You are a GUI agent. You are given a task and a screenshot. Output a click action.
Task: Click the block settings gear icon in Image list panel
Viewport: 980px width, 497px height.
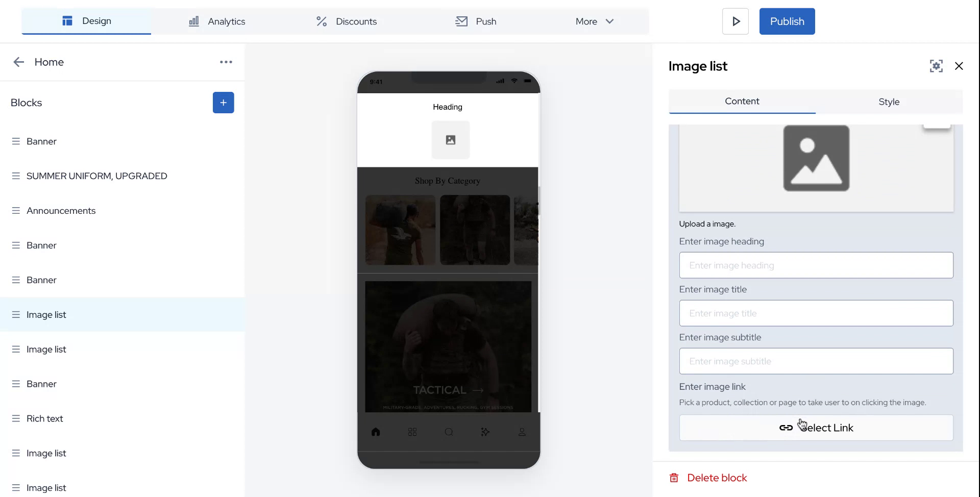click(x=936, y=66)
